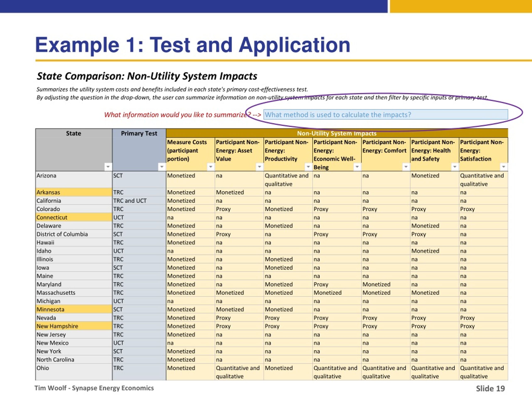Click the 'Slide 19' label

490,388
